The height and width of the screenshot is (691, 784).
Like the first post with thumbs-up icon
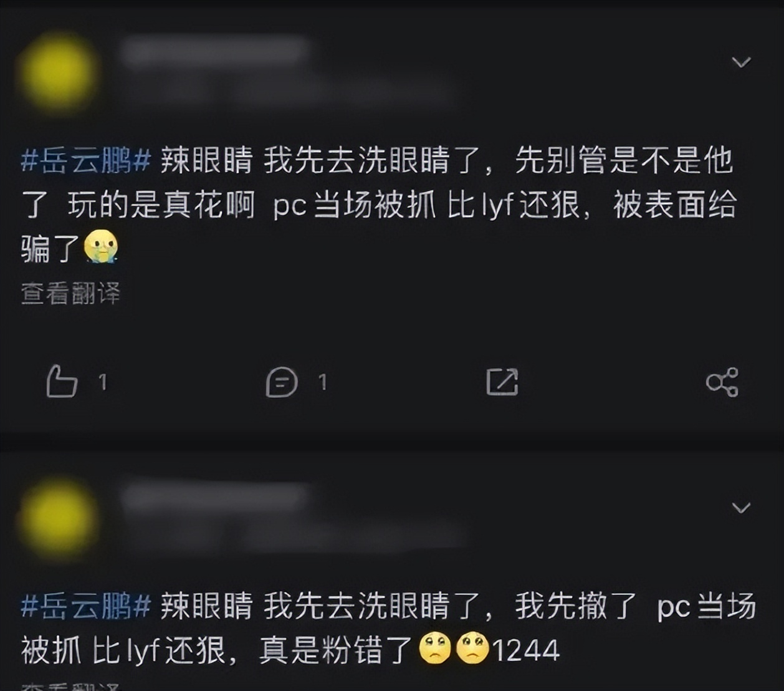click(x=62, y=381)
